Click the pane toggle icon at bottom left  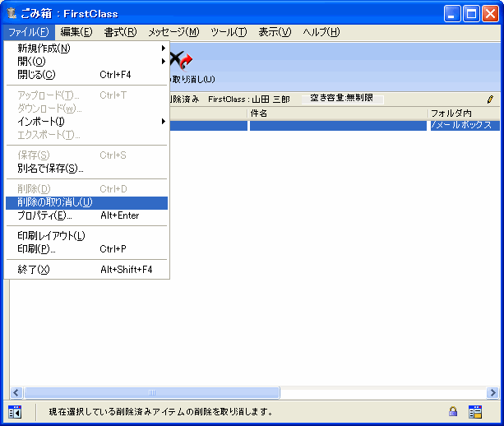coord(15,412)
